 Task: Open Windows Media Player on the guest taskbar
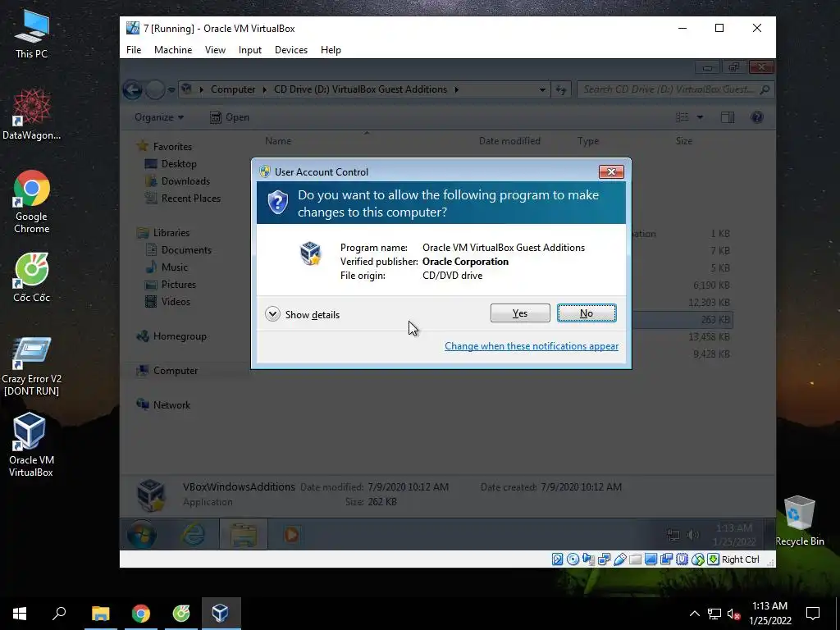point(292,534)
